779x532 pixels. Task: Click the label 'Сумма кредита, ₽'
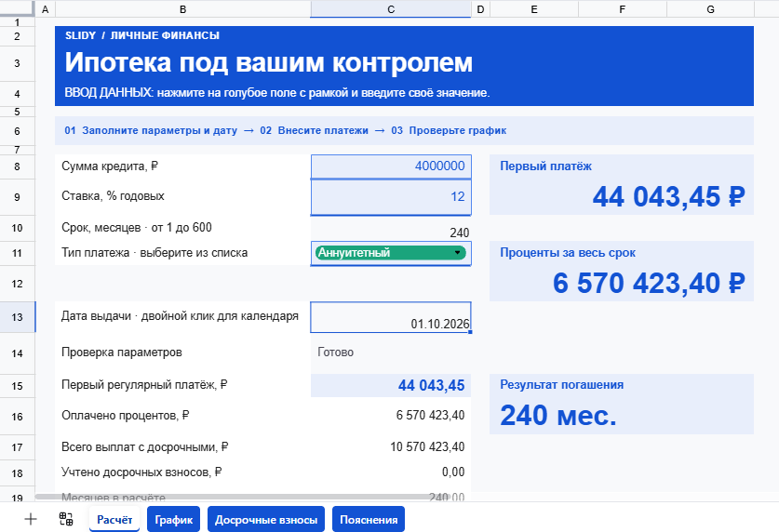[110, 166]
